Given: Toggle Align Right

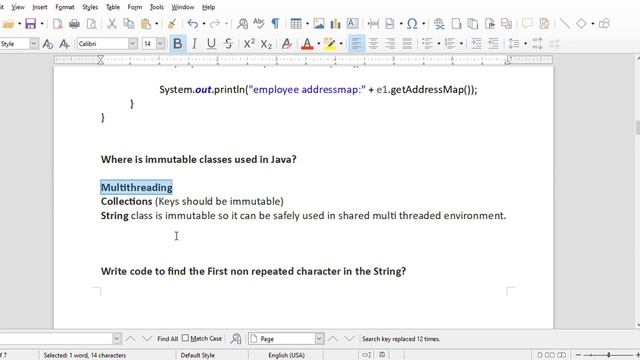Looking at the screenshot, I should [390, 44].
